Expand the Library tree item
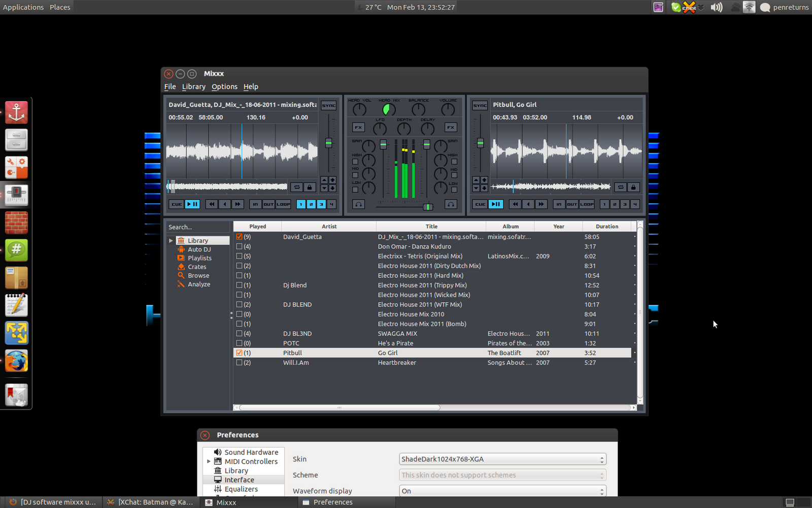 pyautogui.click(x=172, y=240)
